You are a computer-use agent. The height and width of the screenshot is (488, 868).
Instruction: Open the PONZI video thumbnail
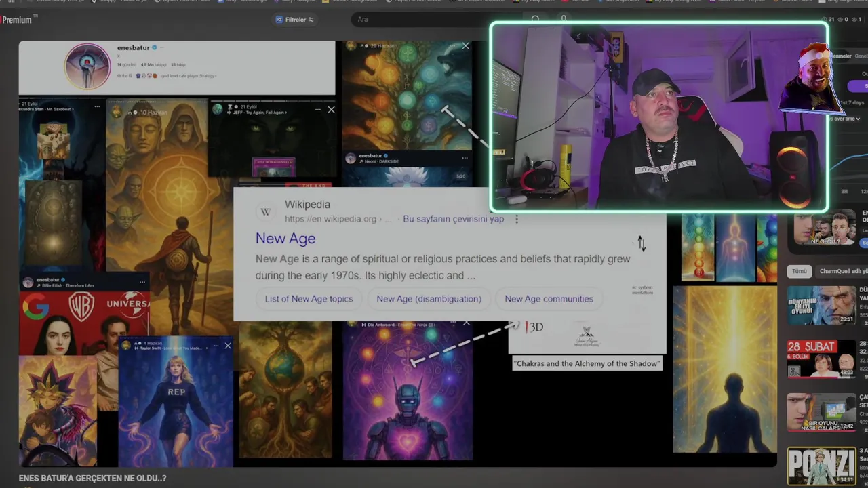tap(821, 466)
